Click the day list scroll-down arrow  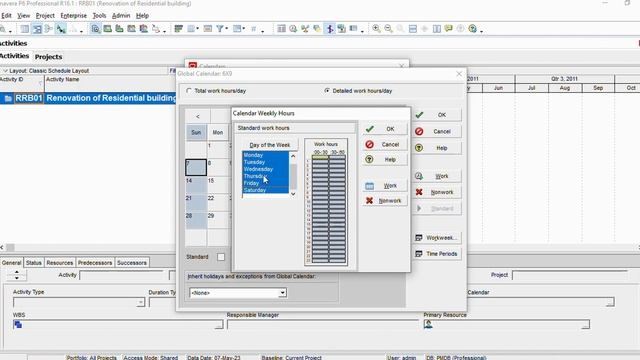(x=293, y=194)
